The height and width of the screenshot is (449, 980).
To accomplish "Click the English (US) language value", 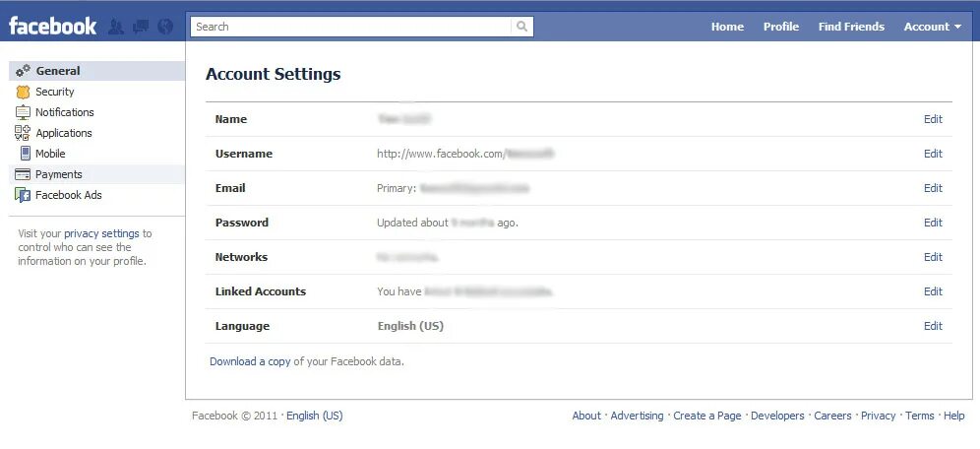I will pos(410,326).
